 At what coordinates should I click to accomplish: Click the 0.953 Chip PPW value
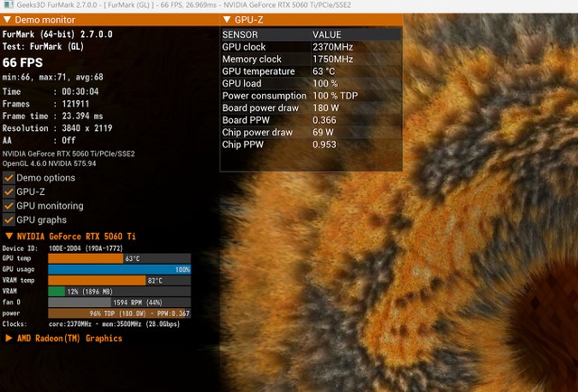pos(324,145)
